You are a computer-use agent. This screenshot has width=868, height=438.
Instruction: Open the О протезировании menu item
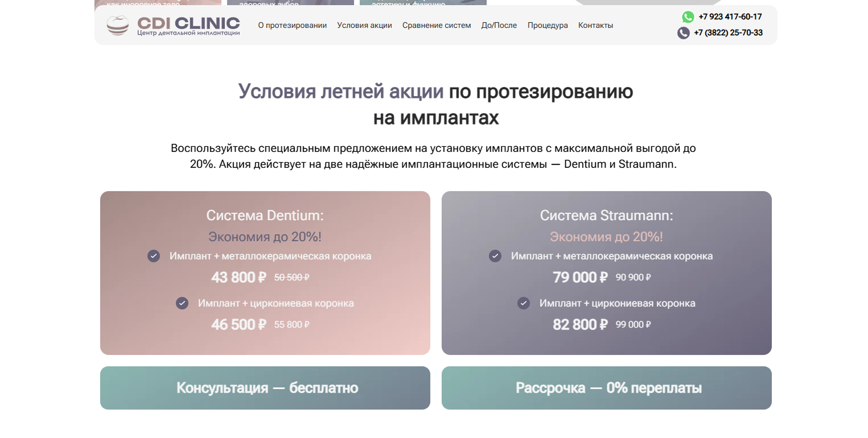tap(293, 25)
